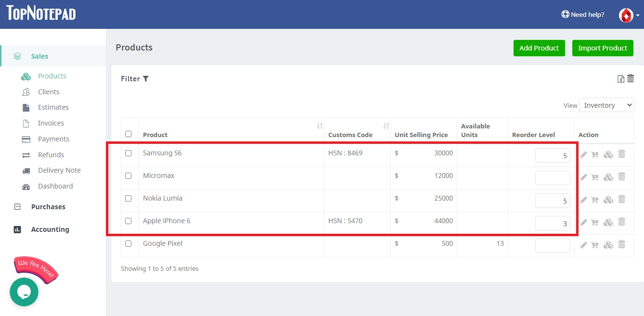This screenshot has width=644, height=316.
Task: Click the Add Product button
Action: [539, 48]
